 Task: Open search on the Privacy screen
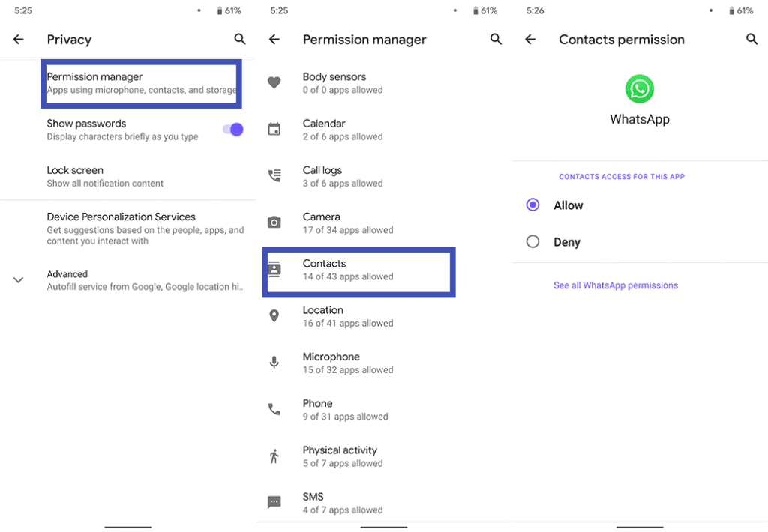pyautogui.click(x=239, y=39)
